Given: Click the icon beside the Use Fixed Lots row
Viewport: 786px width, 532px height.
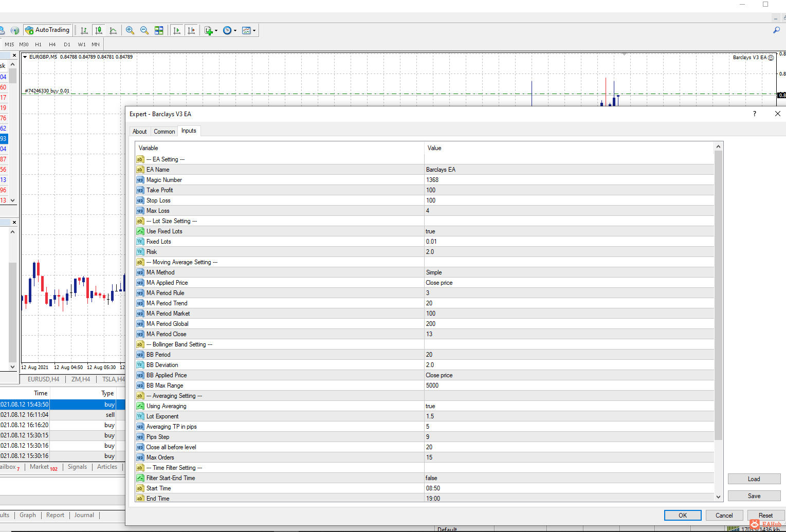Looking at the screenshot, I should click(x=140, y=231).
